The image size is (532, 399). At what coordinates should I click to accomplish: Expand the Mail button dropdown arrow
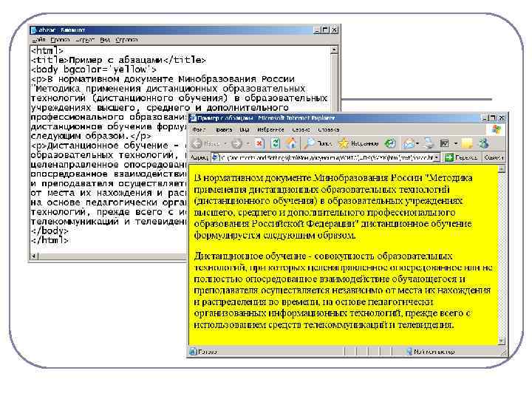[417, 144]
